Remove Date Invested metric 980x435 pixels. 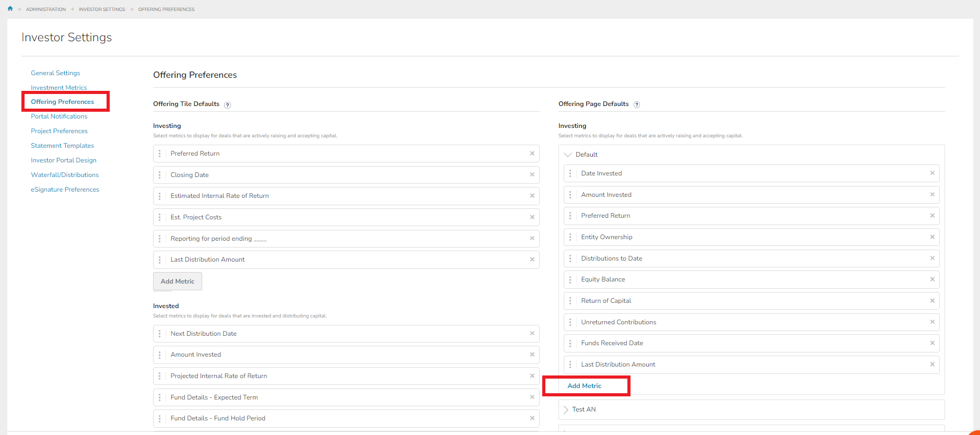pyautogui.click(x=932, y=173)
